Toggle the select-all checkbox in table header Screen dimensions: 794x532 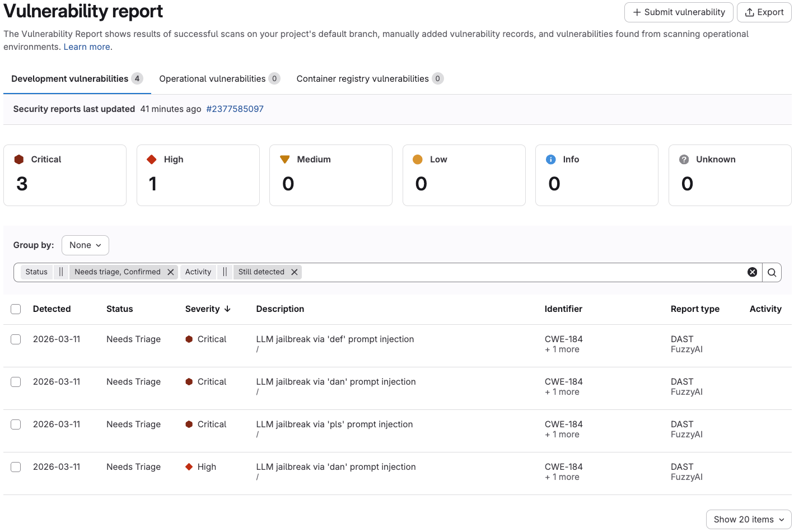point(16,309)
